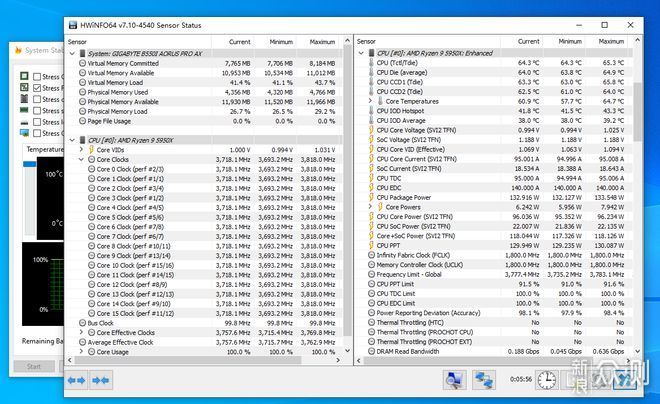Enable the third Stress checkbox (cache) in AIDA64
The image size is (660, 404).
point(37,99)
